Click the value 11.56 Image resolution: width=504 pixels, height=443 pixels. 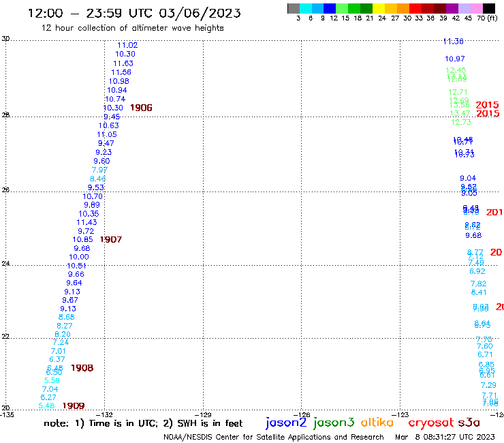tap(121, 72)
